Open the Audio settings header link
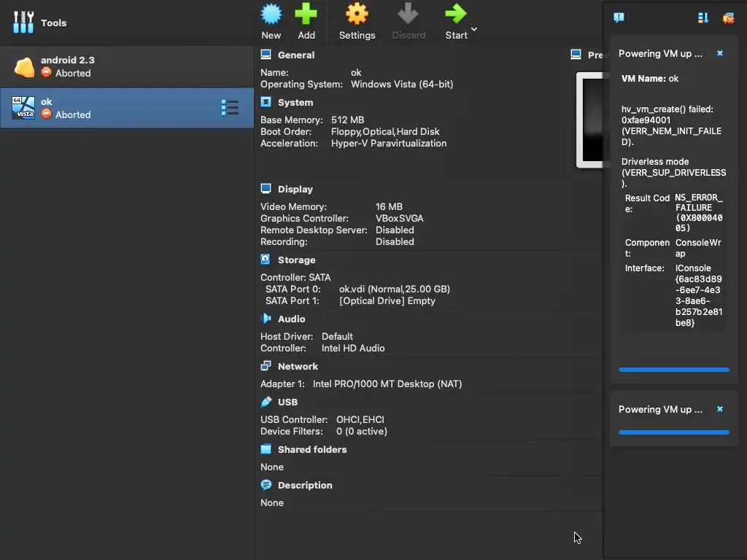This screenshot has width=747, height=560. (292, 319)
